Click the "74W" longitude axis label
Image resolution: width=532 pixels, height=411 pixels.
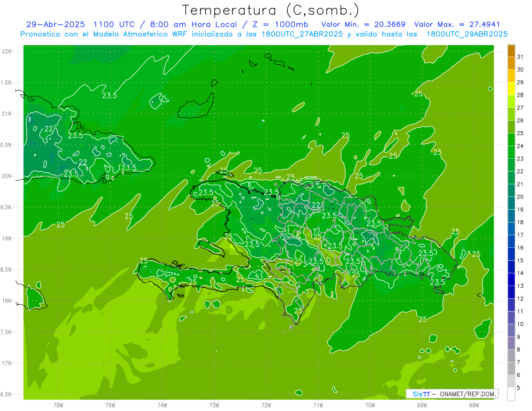(x=162, y=405)
